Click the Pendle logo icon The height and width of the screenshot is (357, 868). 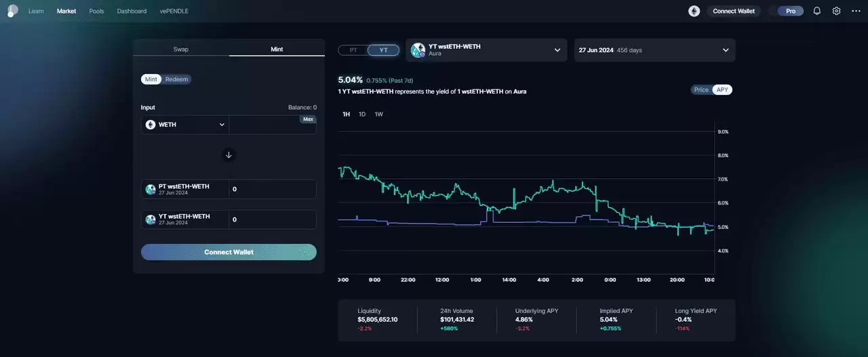coord(12,11)
